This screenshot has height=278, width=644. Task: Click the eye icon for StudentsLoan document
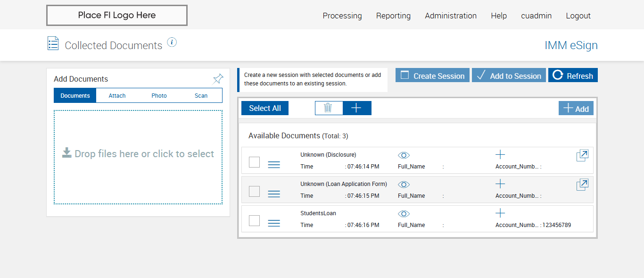point(404,214)
